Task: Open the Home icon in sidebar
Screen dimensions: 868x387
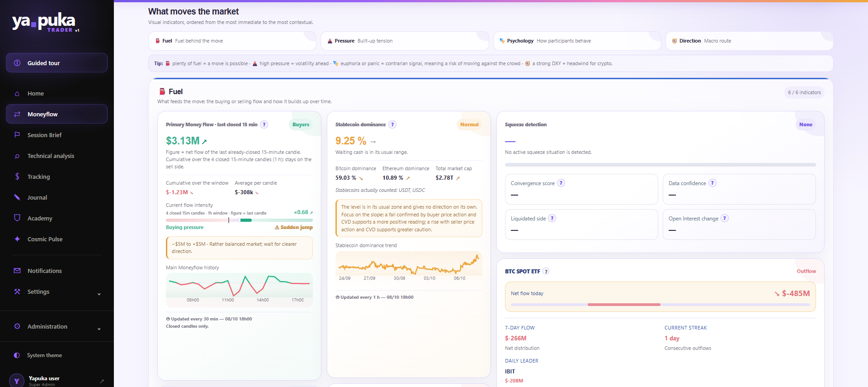Action: pos(17,94)
